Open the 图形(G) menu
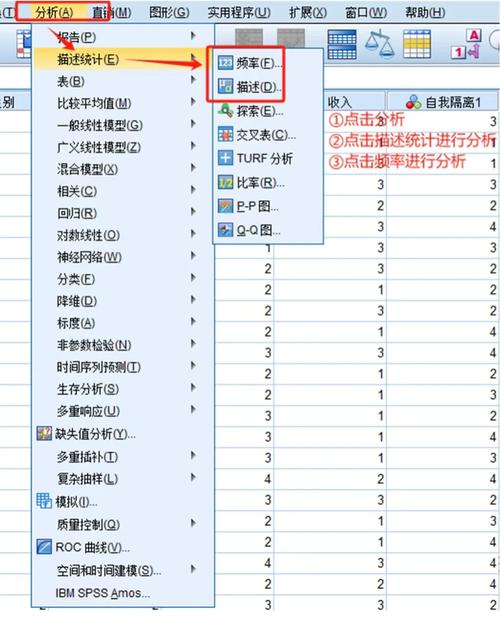This screenshot has height=618, width=500. point(169,13)
